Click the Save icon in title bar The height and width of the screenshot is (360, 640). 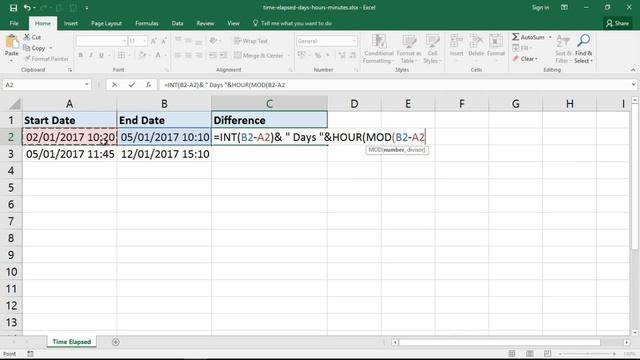13,8
